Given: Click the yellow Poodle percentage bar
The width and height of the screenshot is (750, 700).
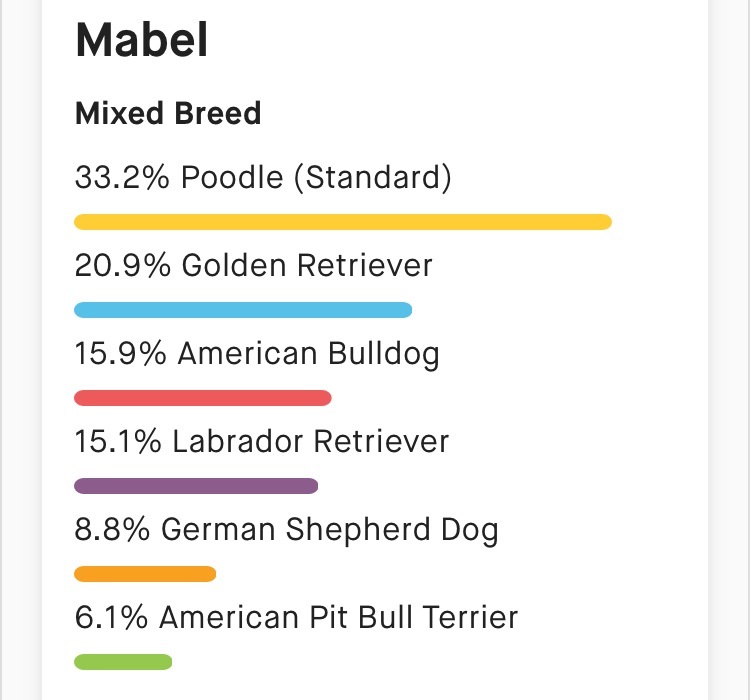Looking at the screenshot, I should pyautogui.click(x=343, y=222).
